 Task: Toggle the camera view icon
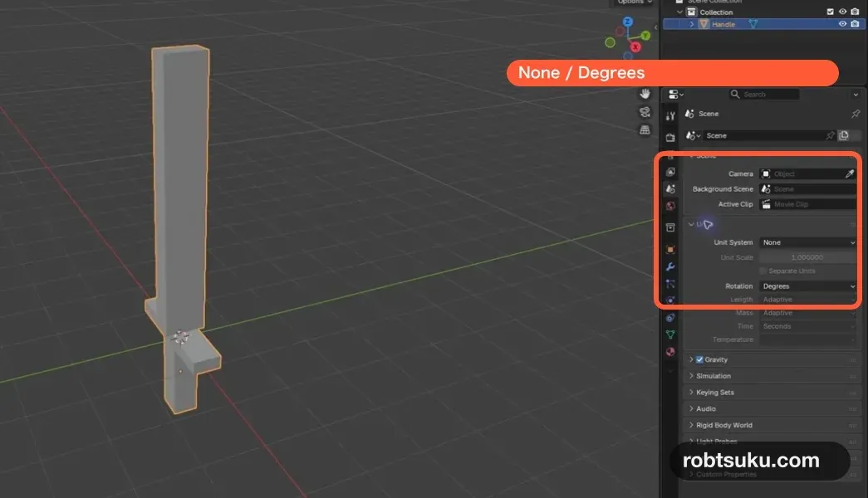pyautogui.click(x=645, y=112)
